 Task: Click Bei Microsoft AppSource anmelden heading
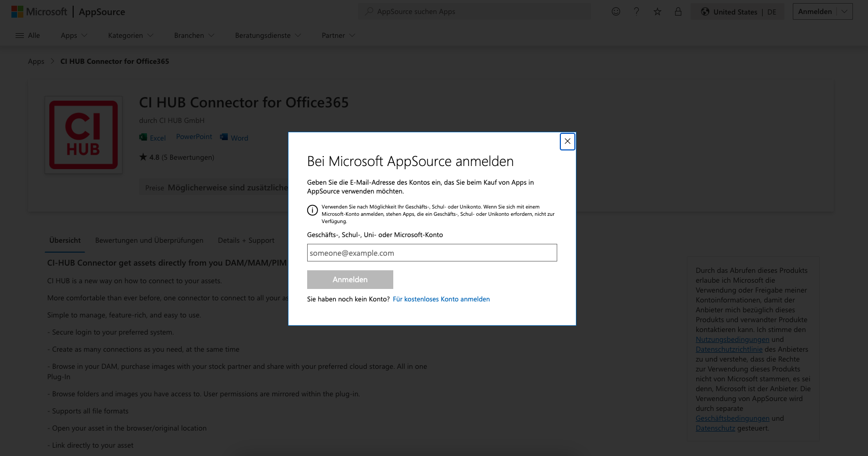pyautogui.click(x=410, y=161)
